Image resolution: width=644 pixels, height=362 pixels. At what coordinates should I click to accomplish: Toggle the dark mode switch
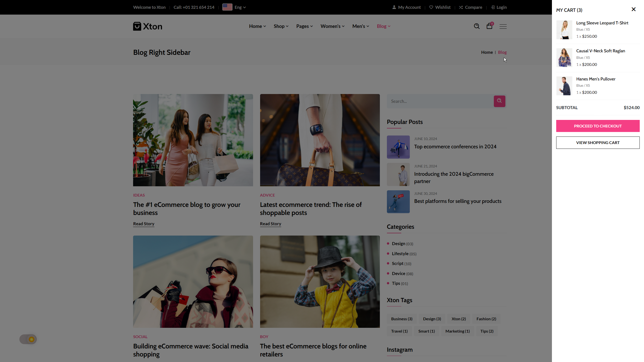tap(28, 339)
